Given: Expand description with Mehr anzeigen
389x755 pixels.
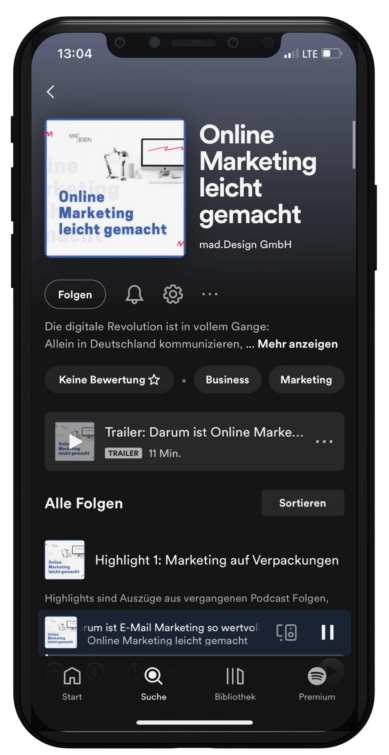Looking at the screenshot, I should tap(298, 344).
